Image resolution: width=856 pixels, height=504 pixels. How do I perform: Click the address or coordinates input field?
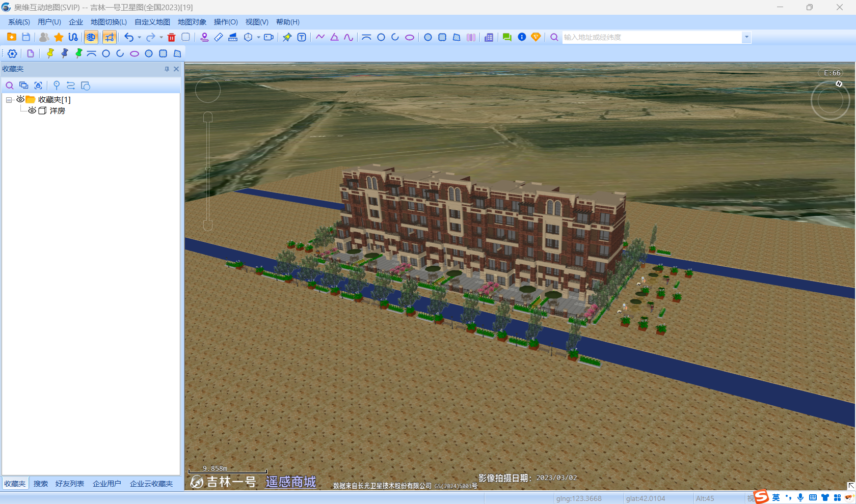coord(652,37)
